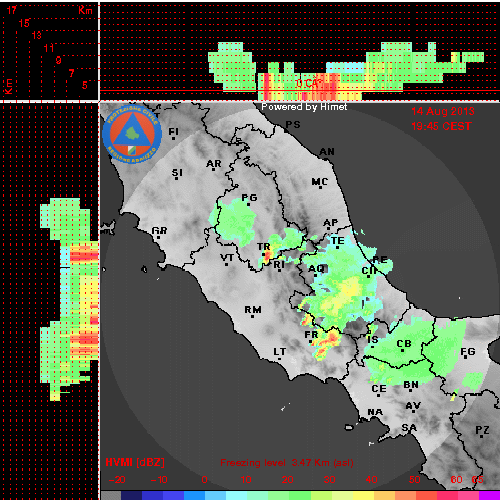Click the -20 value on the dBZ scale
The width and height of the screenshot is (500, 500).
[117, 480]
